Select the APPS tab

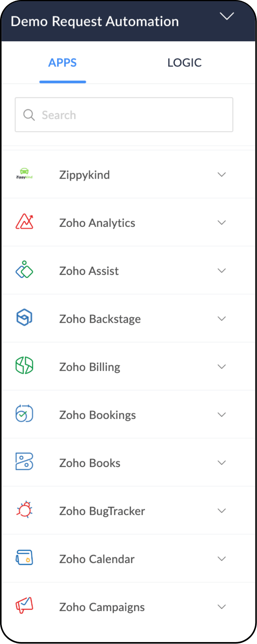(63, 63)
